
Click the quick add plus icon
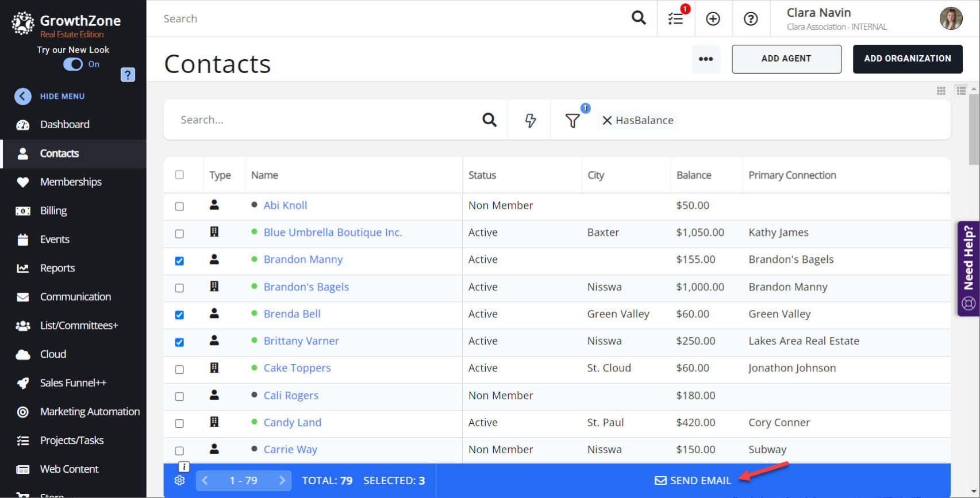[x=713, y=19]
